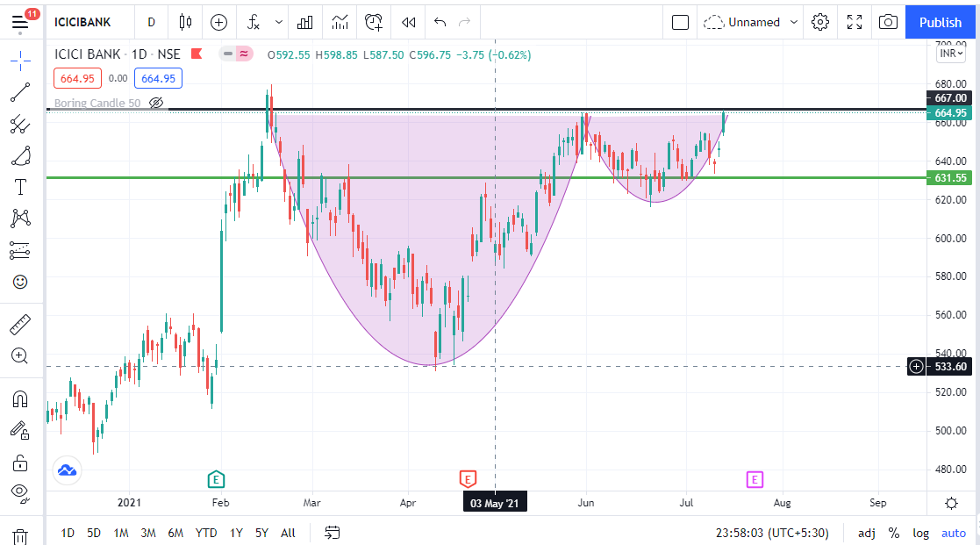Open the ruler measure tool
Viewport: 980px width, 545px height.
(20, 326)
